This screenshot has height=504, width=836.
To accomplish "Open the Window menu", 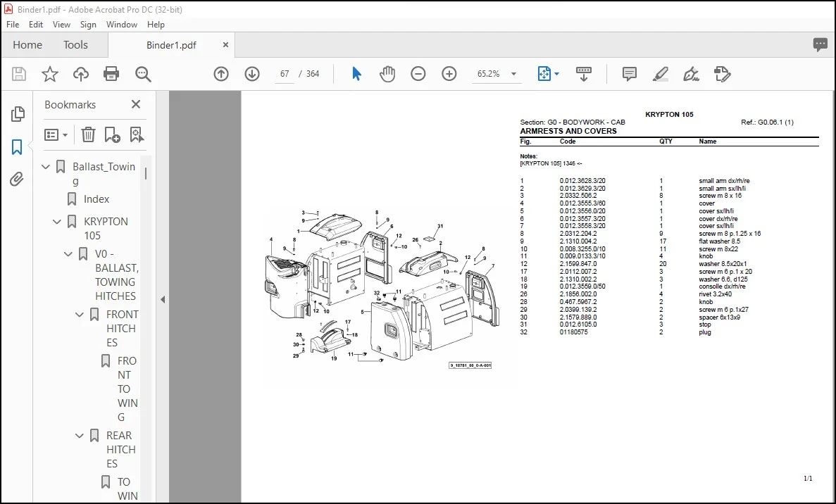I will [x=122, y=25].
